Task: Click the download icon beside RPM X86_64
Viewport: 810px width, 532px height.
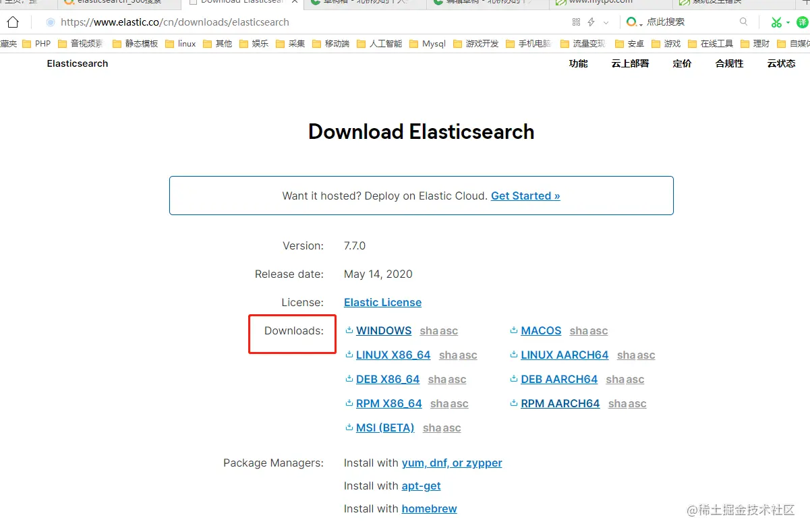Action: tap(349, 403)
